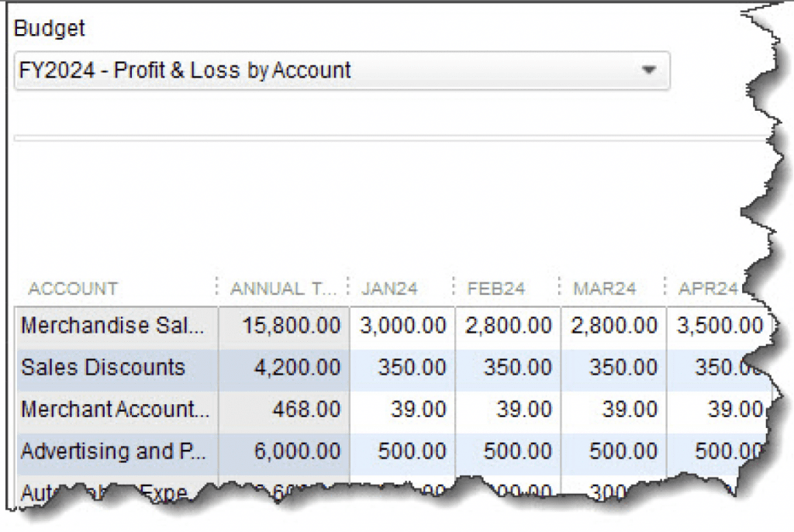This screenshot has width=794, height=532.
Task: Select the Sales Discounts account row
Action: tap(104, 367)
